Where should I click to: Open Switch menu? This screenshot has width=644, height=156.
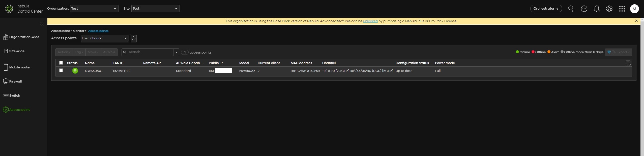pyautogui.click(x=15, y=95)
